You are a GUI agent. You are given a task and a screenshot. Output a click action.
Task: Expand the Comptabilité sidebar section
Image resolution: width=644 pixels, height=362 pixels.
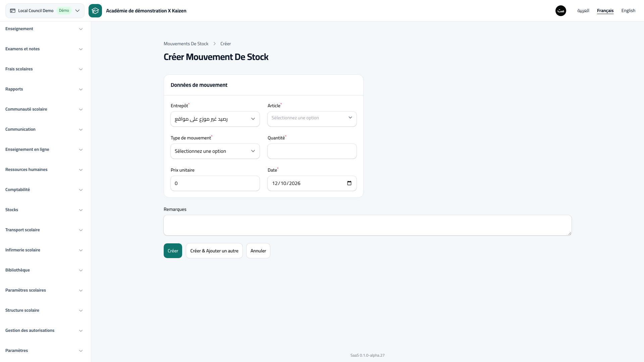44,190
